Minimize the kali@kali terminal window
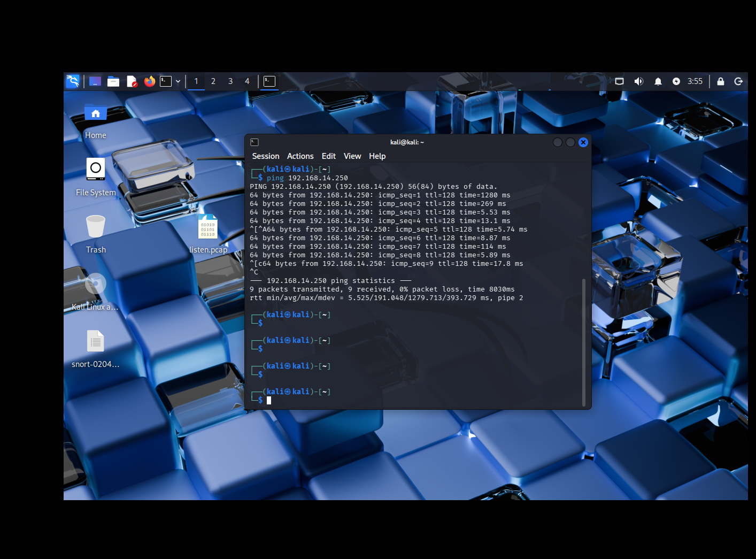 [x=558, y=142]
